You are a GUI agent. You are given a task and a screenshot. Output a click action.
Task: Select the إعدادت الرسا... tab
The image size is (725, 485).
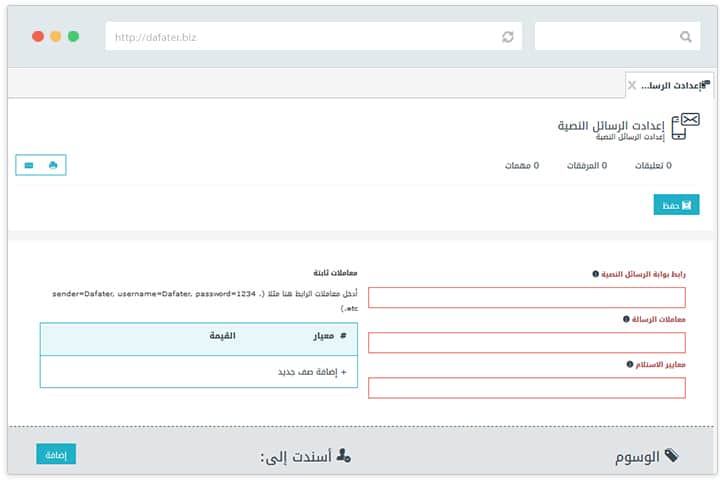(x=669, y=85)
